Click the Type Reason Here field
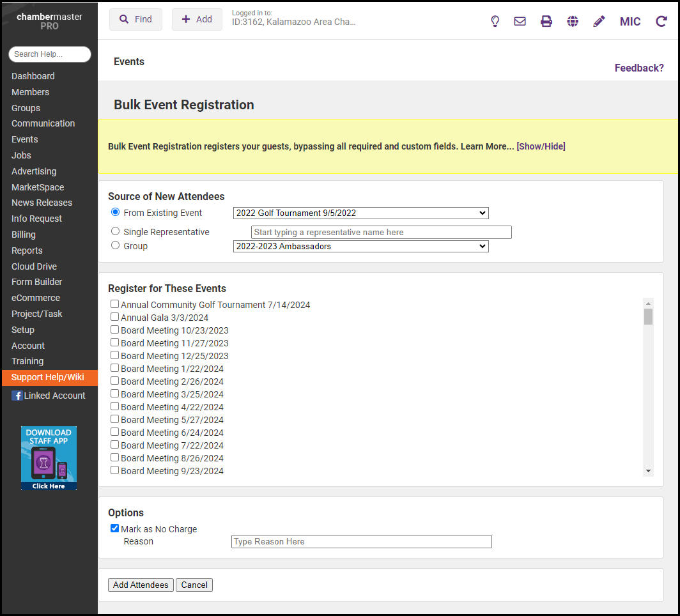This screenshot has height=616, width=680. [361, 541]
